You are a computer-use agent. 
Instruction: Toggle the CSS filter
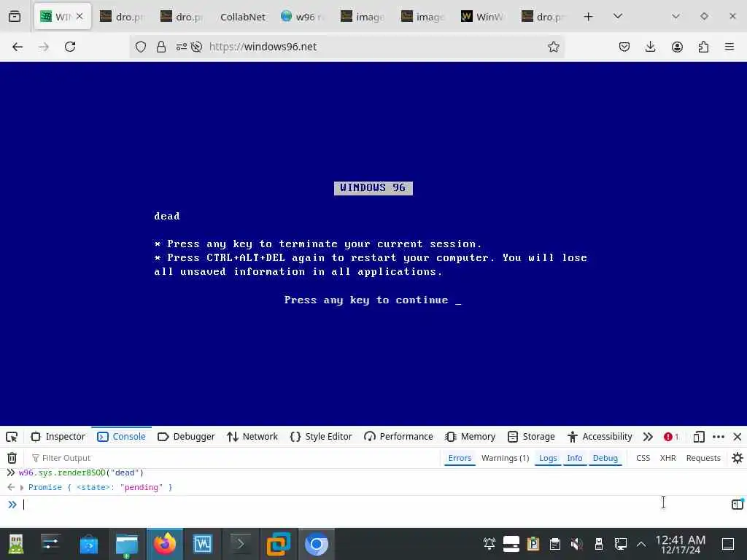coord(643,458)
